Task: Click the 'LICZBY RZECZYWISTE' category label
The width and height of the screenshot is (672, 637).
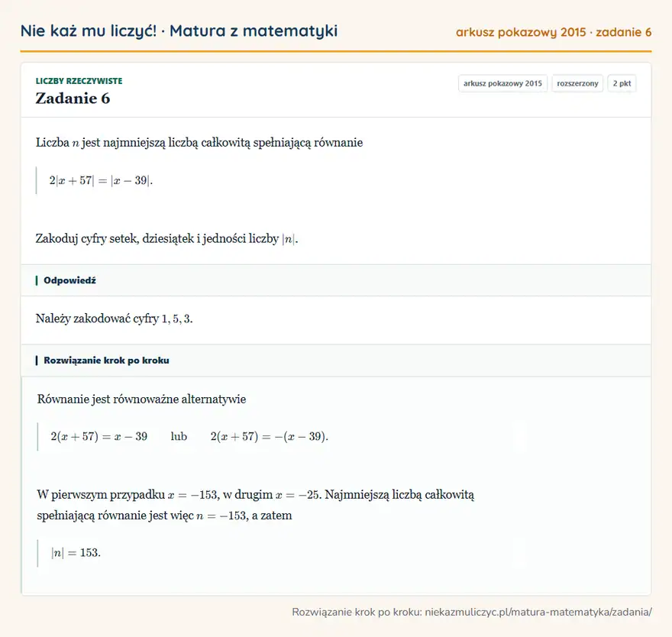Action: (79, 81)
